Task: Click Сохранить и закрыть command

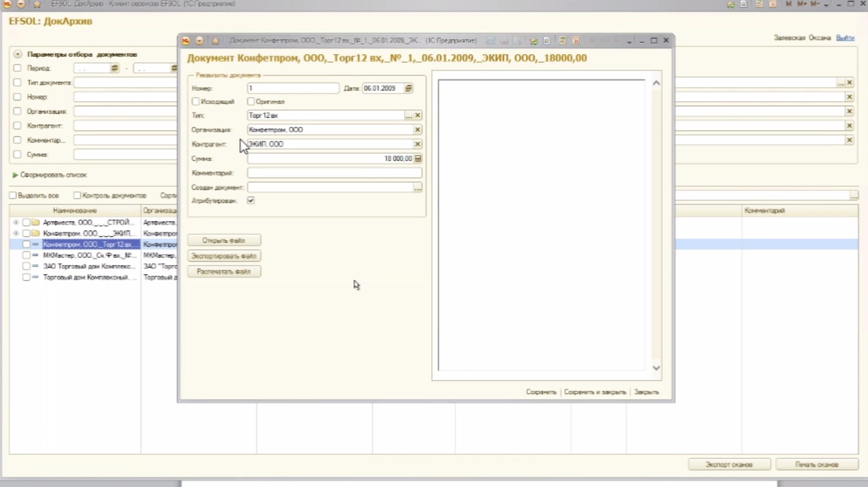Action: 595,392
